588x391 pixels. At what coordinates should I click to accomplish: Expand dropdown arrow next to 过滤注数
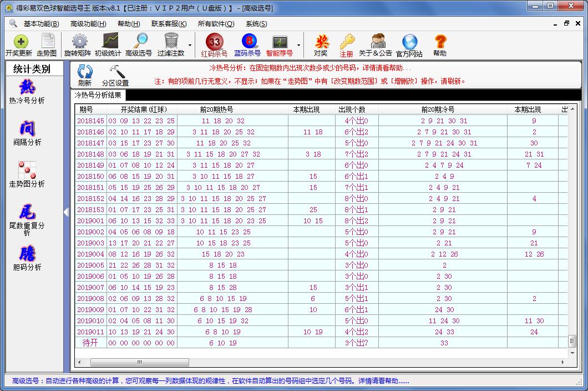pyautogui.click(x=190, y=46)
